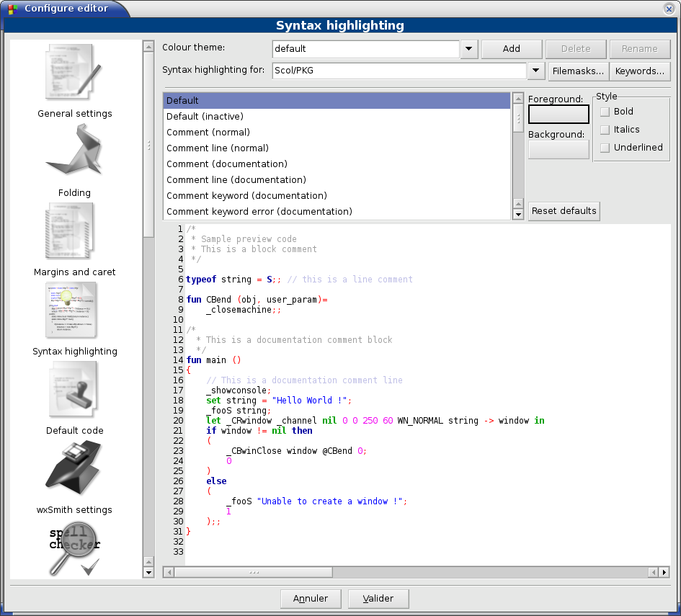The width and height of the screenshot is (681, 616).
Task: Pick the Background colour swatch
Action: tap(558, 149)
